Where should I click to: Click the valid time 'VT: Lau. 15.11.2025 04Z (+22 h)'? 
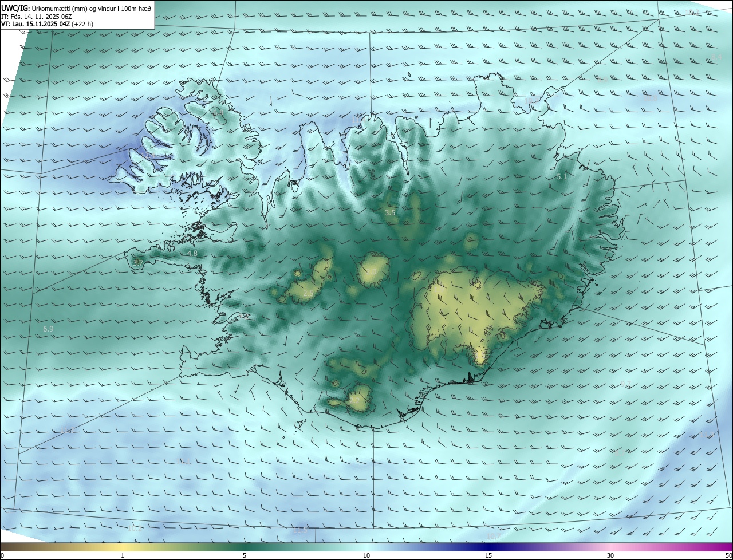point(47,24)
